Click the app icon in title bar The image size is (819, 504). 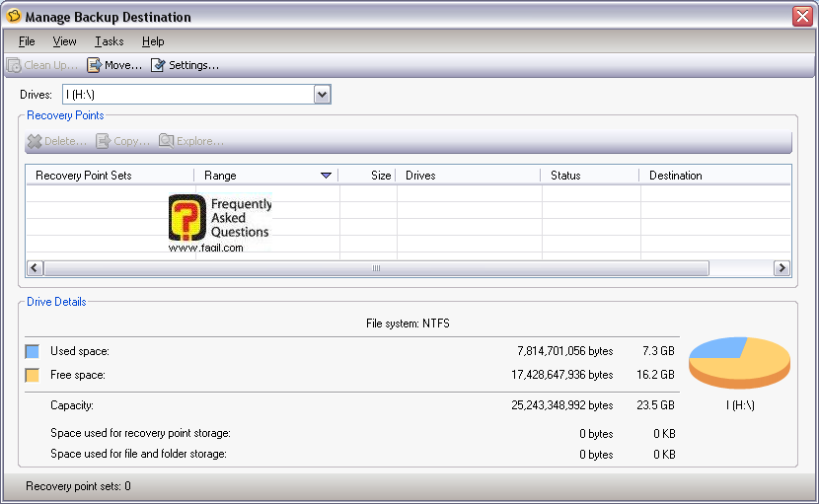[x=13, y=17]
